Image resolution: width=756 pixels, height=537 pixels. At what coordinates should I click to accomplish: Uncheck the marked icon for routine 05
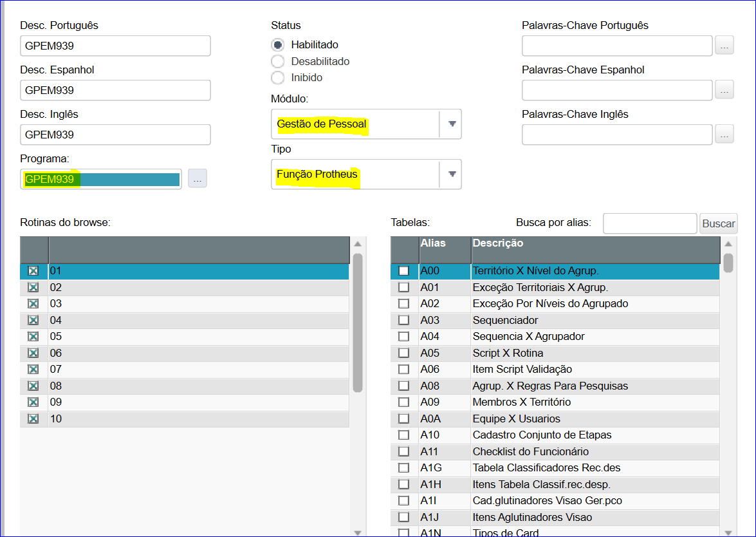[x=33, y=337]
